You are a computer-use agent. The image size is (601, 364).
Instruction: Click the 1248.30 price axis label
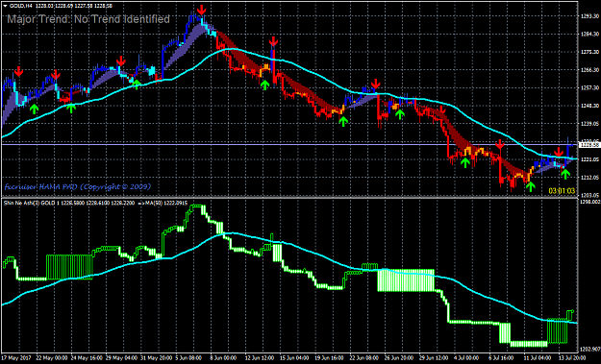(x=589, y=106)
